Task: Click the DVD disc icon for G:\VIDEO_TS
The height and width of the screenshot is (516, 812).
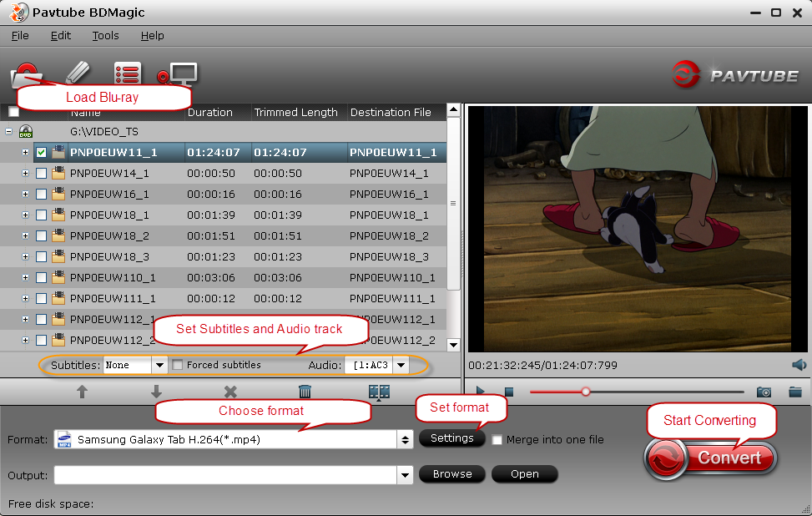Action: (26, 132)
